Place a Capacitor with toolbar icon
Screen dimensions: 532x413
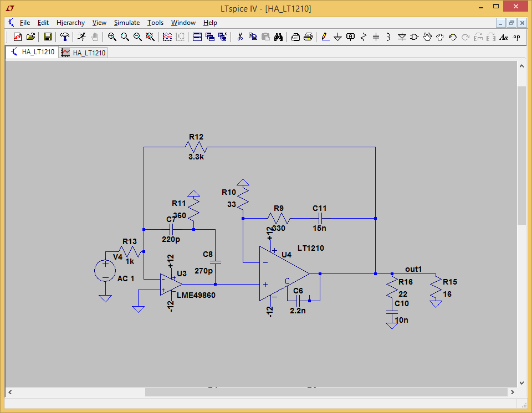(x=376, y=37)
